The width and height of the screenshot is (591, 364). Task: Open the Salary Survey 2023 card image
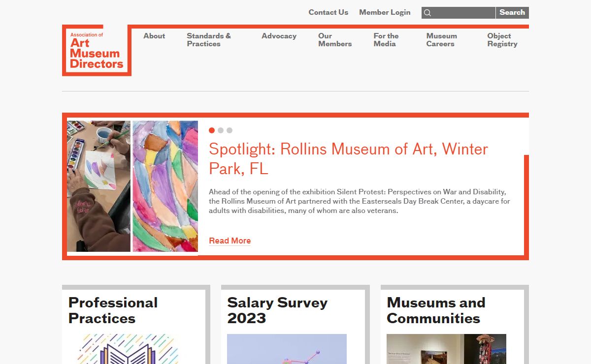(287, 349)
